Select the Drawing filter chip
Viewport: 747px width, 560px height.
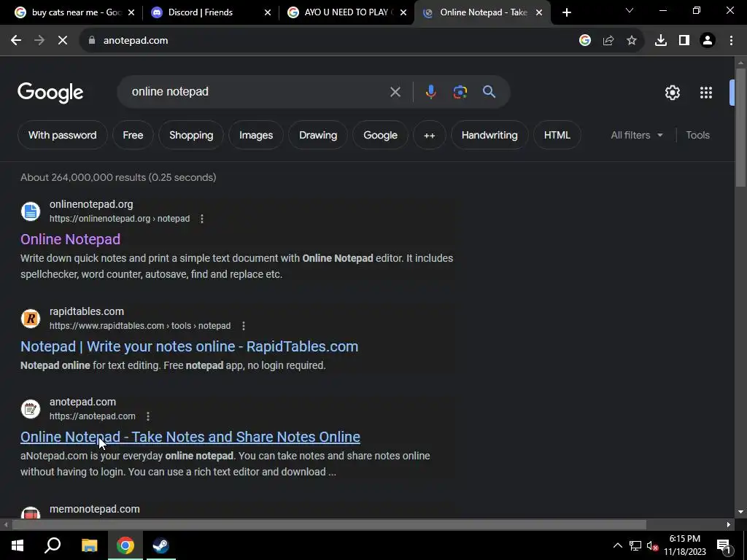[318, 135]
